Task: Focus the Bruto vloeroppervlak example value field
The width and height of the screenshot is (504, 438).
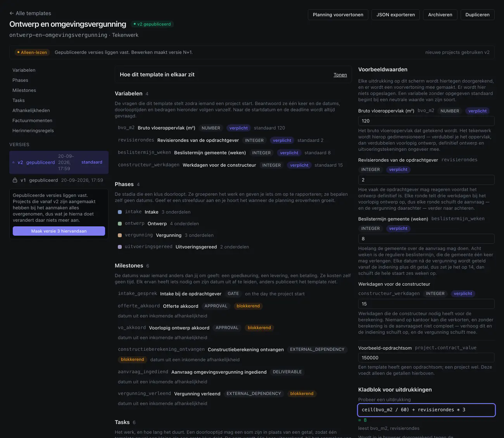Action: (x=426, y=121)
